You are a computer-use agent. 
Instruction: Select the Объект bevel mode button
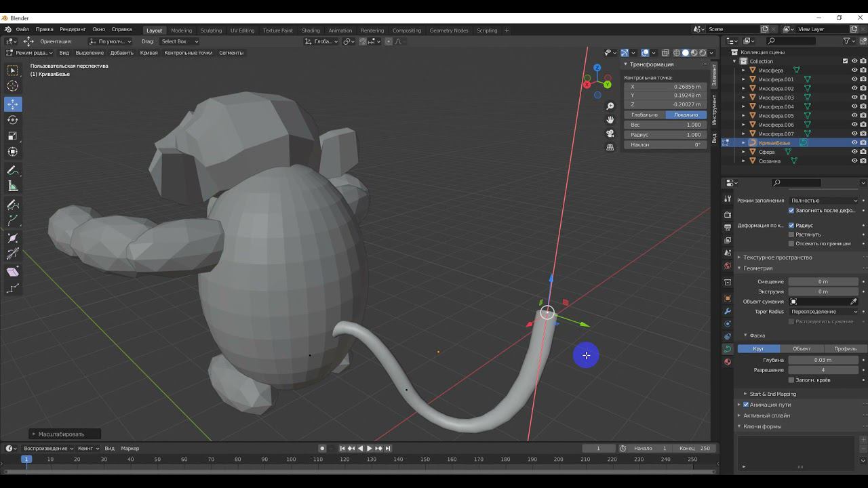(802, 348)
